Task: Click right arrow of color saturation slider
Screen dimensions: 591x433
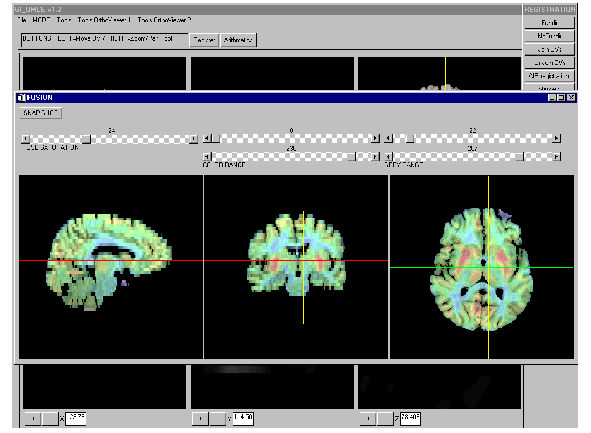Action: click(193, 139)
